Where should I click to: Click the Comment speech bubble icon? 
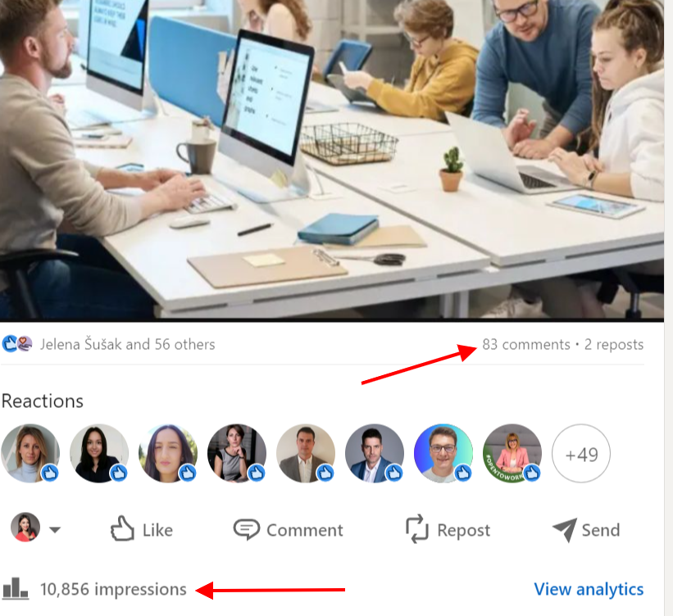247,529
